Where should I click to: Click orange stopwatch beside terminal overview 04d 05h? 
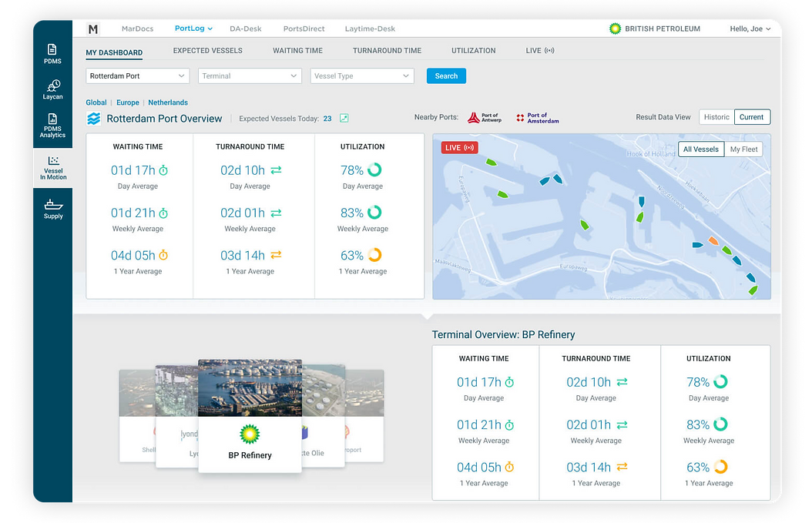point(509,467)
